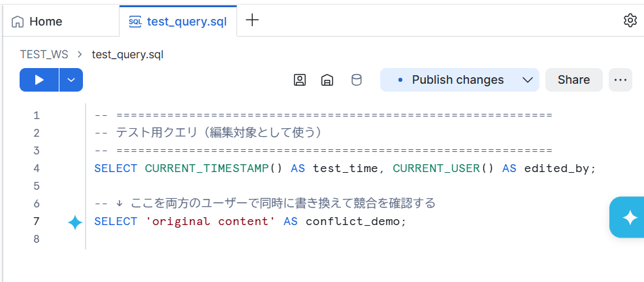
Task: Click the edited_by alias text
Action: [x=556, y=168]
